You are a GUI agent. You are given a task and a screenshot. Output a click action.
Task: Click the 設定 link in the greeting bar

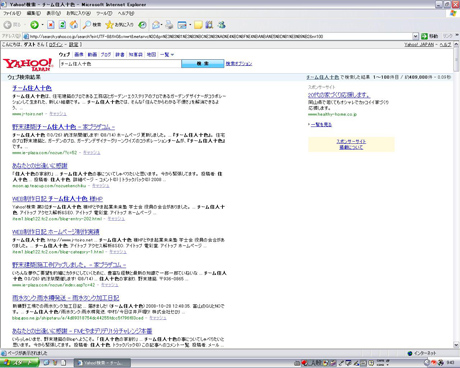(x=73, y=44)
